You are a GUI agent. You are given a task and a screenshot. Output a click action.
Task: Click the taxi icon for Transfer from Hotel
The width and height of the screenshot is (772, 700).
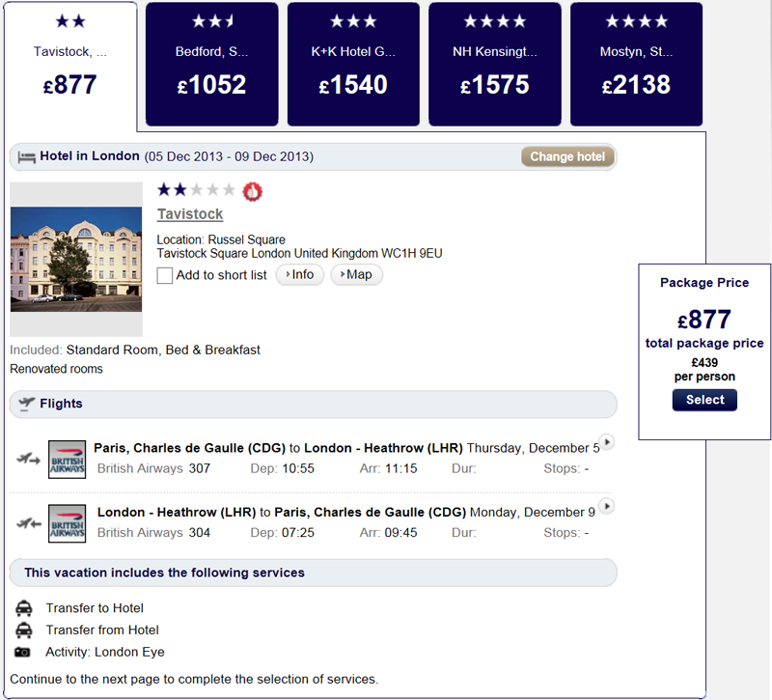click(23, 630)
